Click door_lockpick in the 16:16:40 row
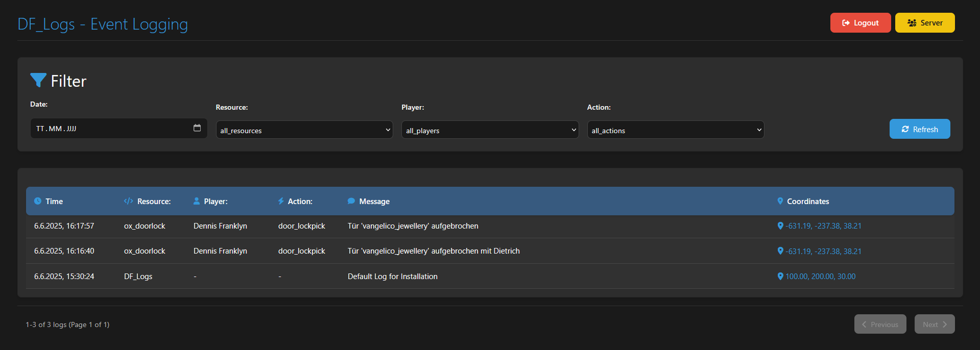 coord(302,251)
